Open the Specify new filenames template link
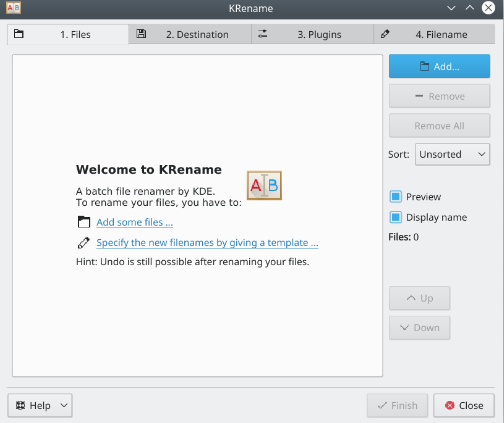The height and width of the screenshot is (423, 504). click(x=207, y=243)
